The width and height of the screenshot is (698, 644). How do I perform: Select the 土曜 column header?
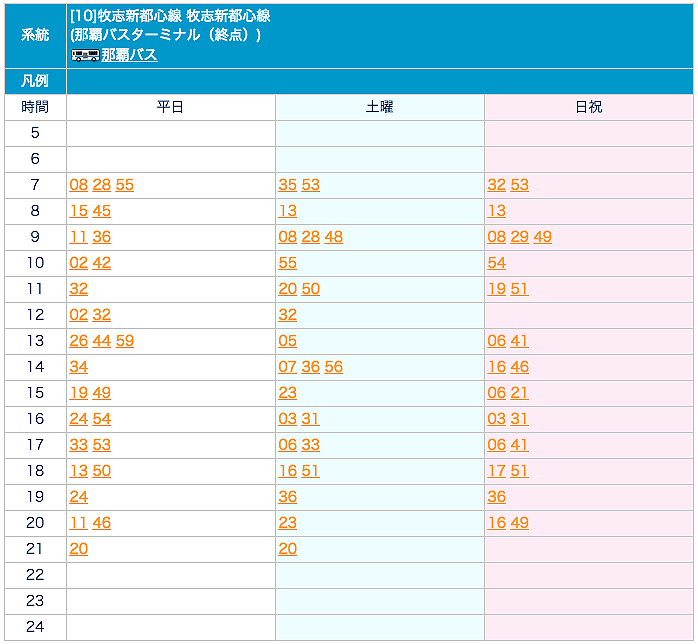tap(379, 107)
